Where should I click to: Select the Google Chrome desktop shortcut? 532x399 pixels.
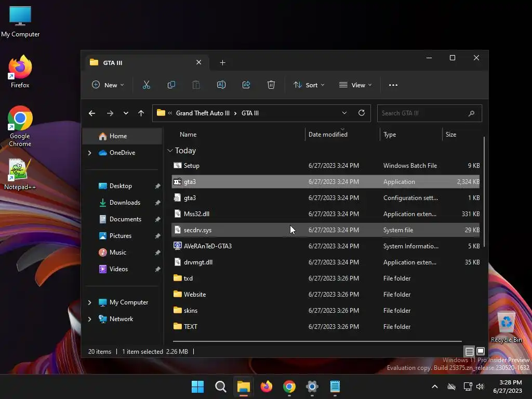20,126
